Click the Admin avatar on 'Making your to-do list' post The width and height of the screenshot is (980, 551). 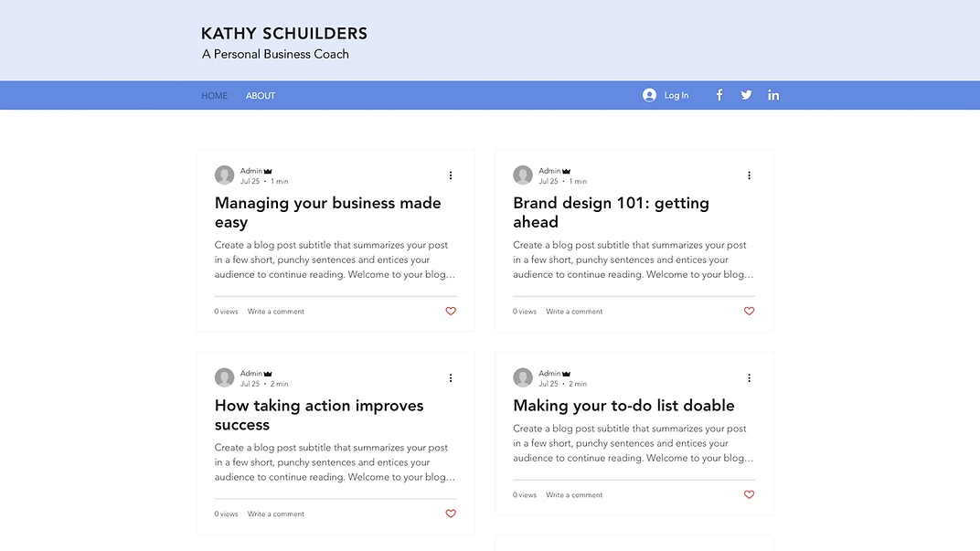coord(523,378)
